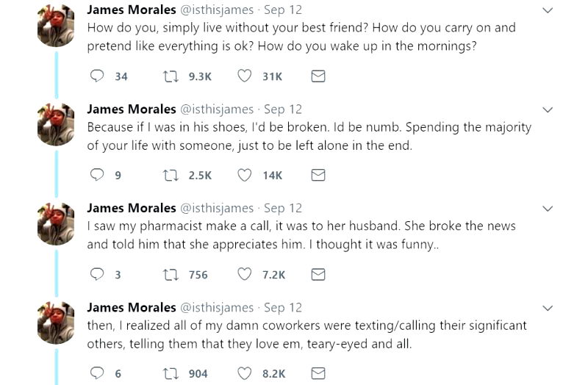Like the coworkers tweet with 8.2K likes
588x385 pixels.
(245, 373)
